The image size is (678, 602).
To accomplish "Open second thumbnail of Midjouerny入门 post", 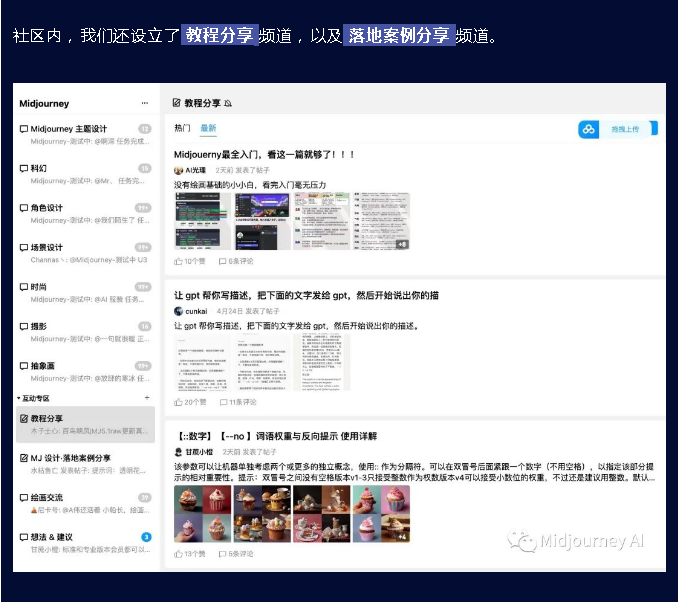I will [262, 221].
